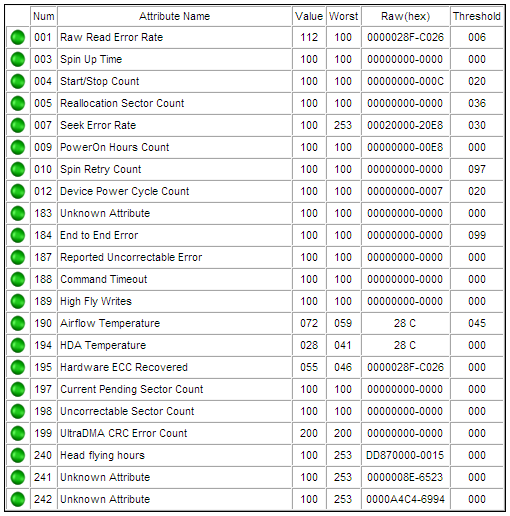Click raw value 0000A4C4-6994
The height and width of the screenshot is (516, 510).
coord(405,499)
